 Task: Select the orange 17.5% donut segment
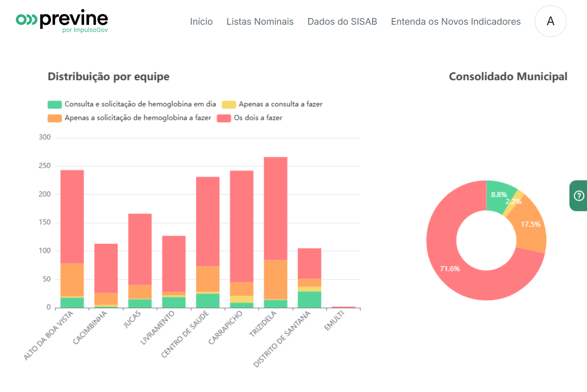530,223
